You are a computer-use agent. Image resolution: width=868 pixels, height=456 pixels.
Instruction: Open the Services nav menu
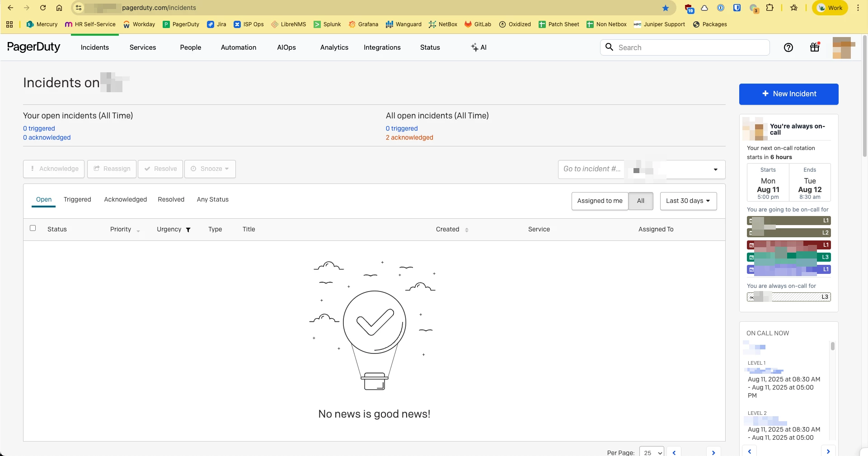pyautogui.click(x=143, y=47)
